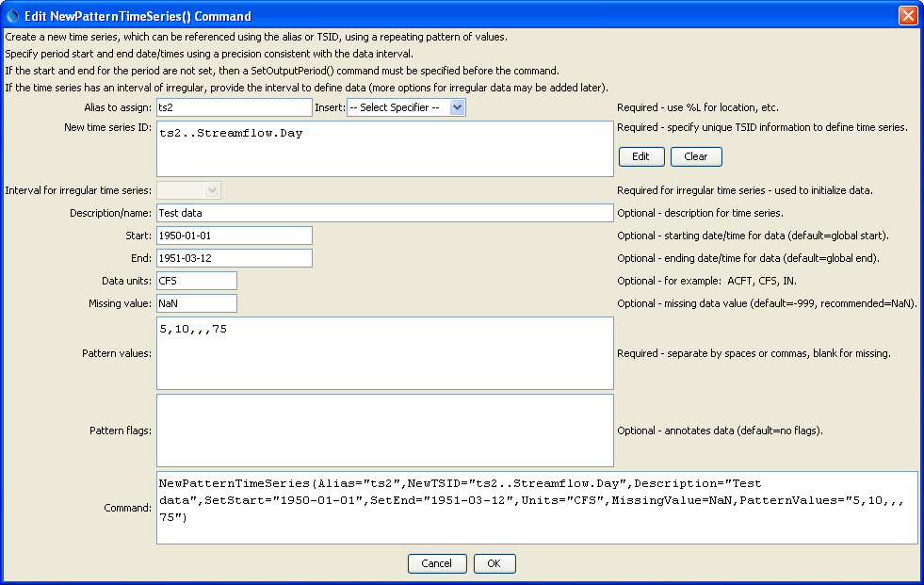Click the hint about unique TSID information
The width and height of the screenshot is (924, 585).
[x=762, y=127]
